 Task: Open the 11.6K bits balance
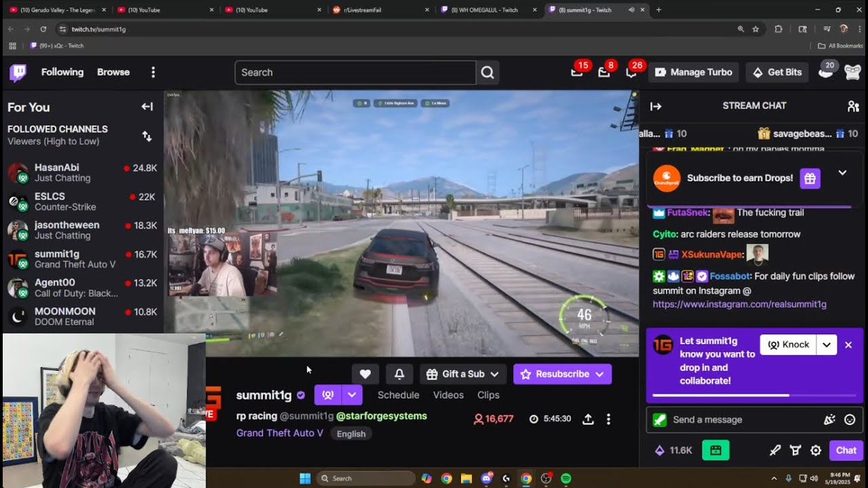tap(673, 450)
